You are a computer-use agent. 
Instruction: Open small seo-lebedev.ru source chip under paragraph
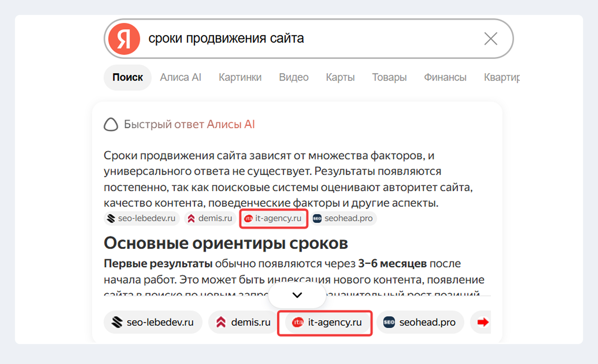142,218
